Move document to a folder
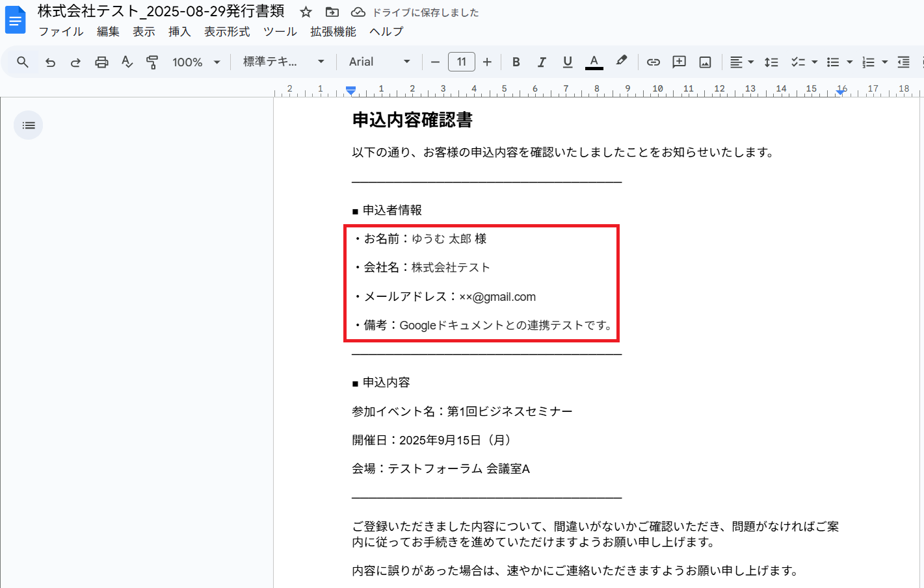 click(x=332, y=12)
